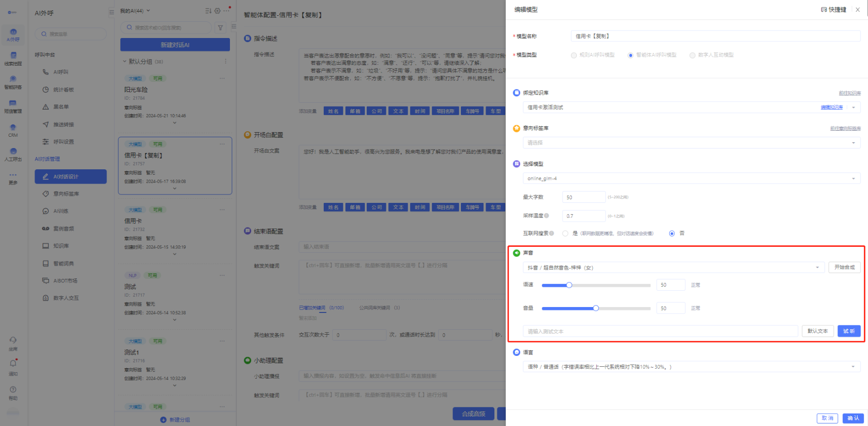868x426 pixels.
Task: Click the 语速 speed slider handle
Action: tap(569, 285)
